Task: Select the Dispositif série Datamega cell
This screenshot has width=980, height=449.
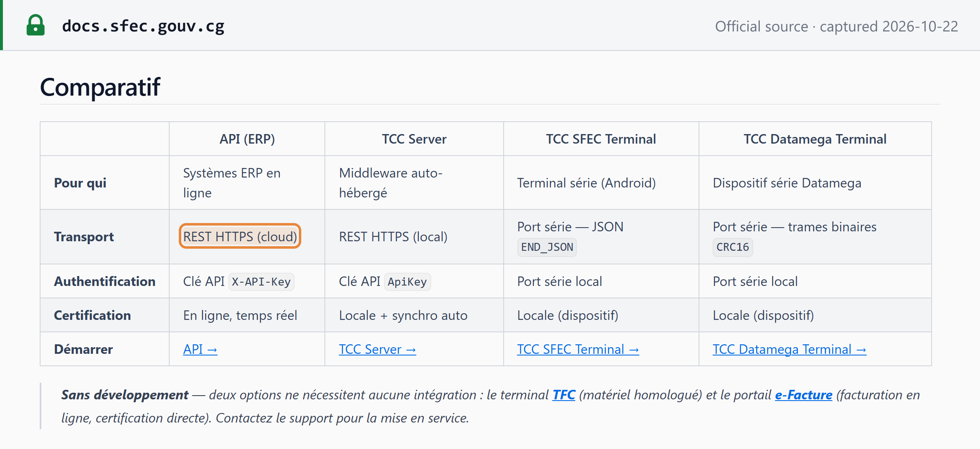Action: pyautogui.click(x=815, y=183)
